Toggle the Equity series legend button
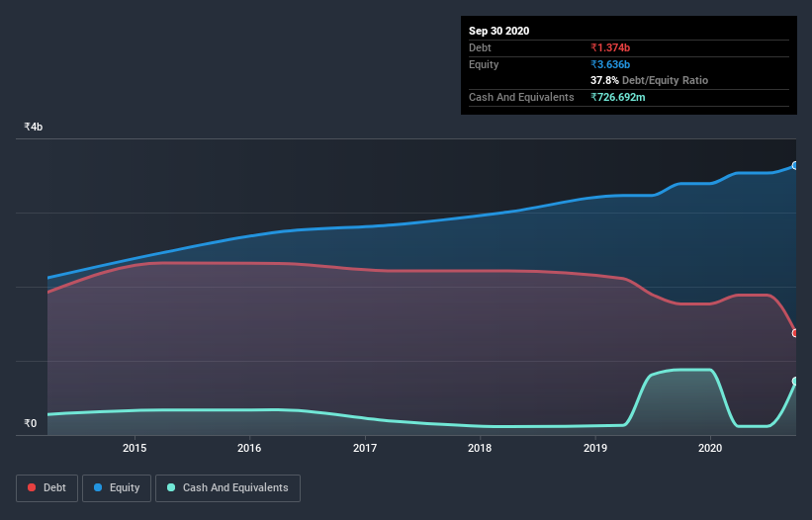The width and height of the screenshot is (812, 520). pyautogui.click(x=117, y=488)
